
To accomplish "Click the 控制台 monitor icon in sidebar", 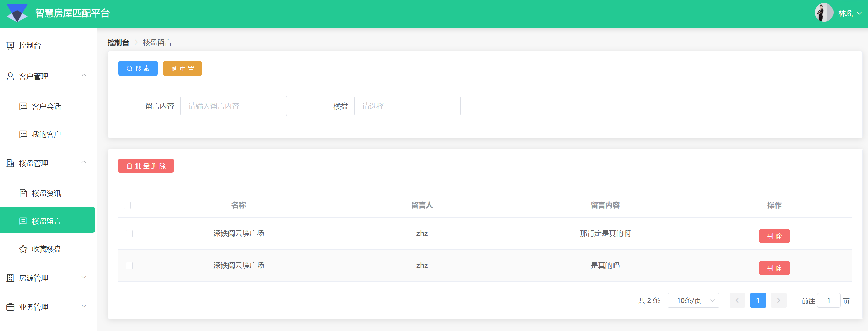I will click(10, 46).
